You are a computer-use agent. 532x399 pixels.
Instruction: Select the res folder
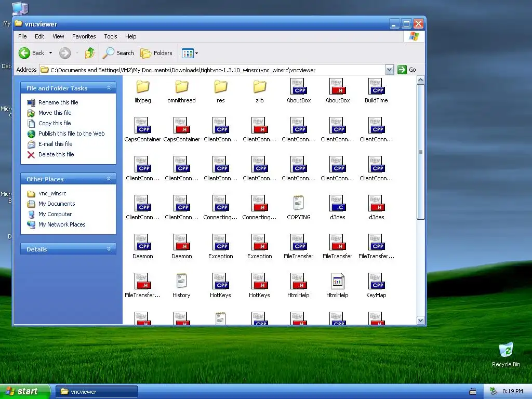click(x=220, y=91)
